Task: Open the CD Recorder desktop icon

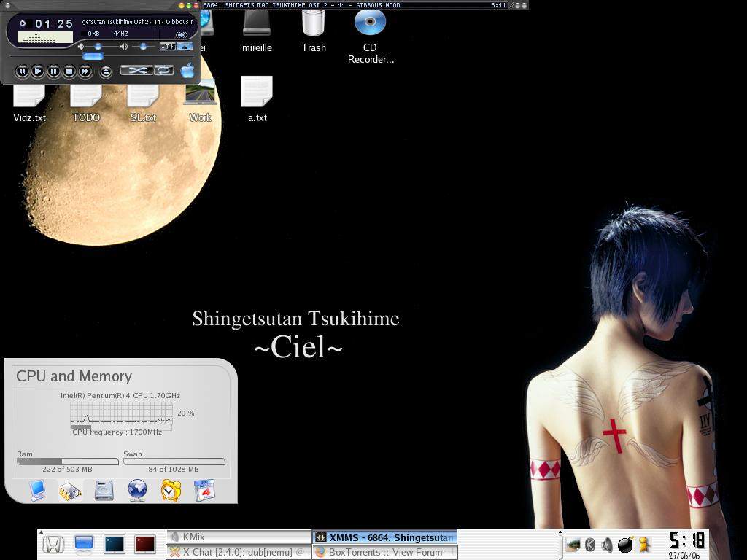Action: (x=370, y=25)
